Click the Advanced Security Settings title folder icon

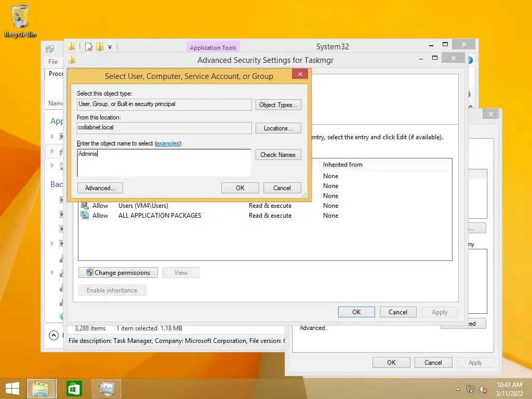[72, 60]
